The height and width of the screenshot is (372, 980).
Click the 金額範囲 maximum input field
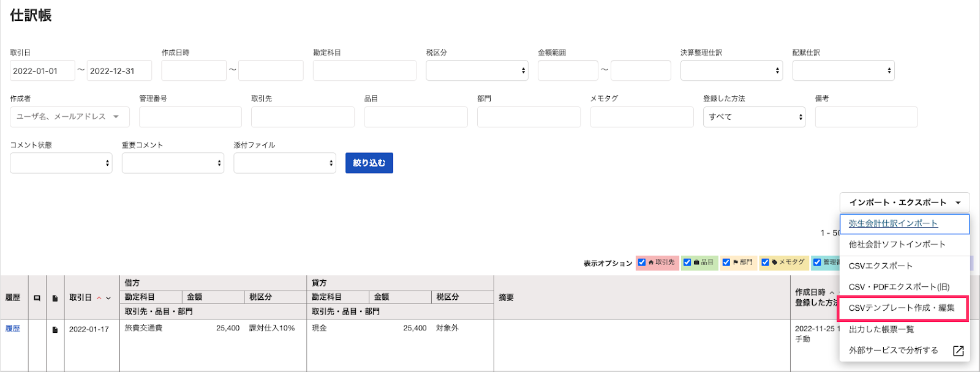click(641, 70)
